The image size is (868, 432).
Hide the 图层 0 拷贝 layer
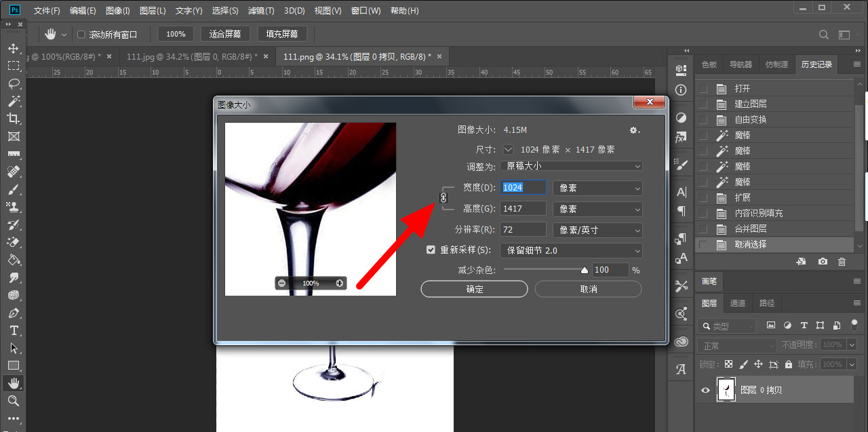(706, 390)
